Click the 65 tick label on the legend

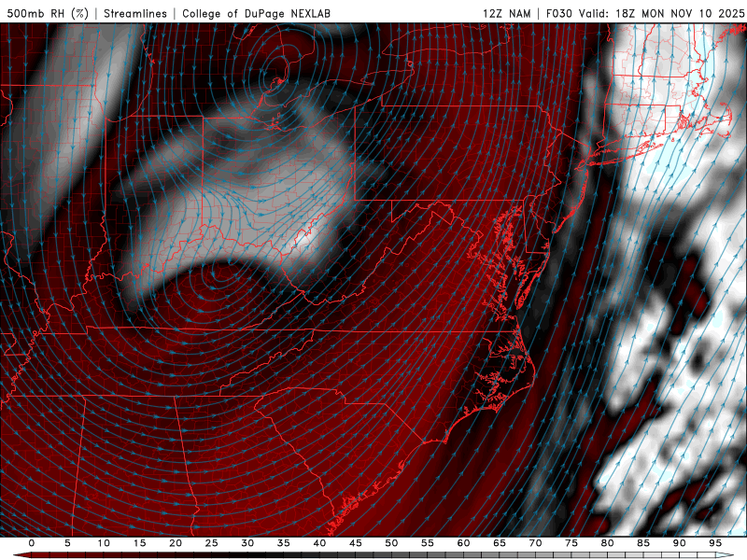click(500, 543)
